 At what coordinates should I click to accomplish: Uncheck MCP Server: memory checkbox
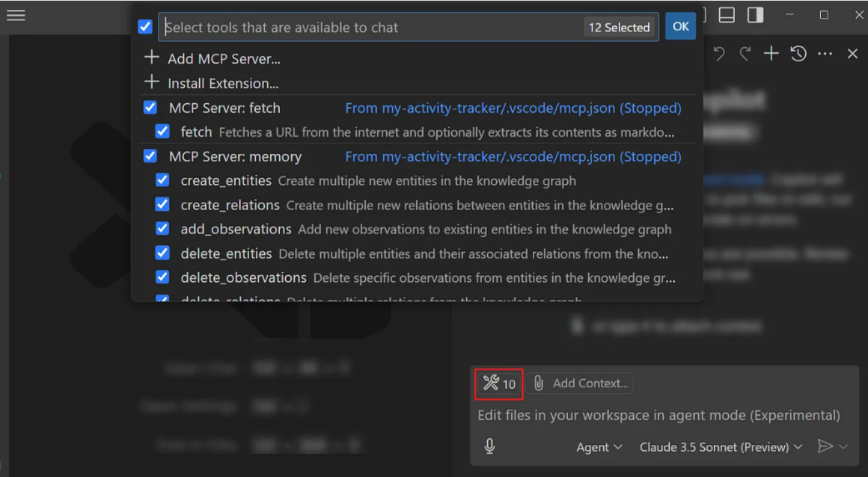point(150,156)
